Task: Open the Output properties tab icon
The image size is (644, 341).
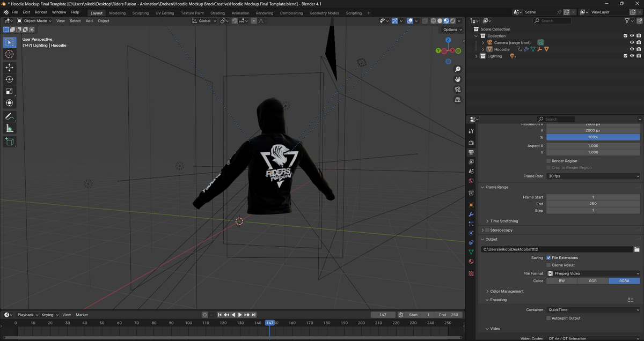Action: [471, 152]
